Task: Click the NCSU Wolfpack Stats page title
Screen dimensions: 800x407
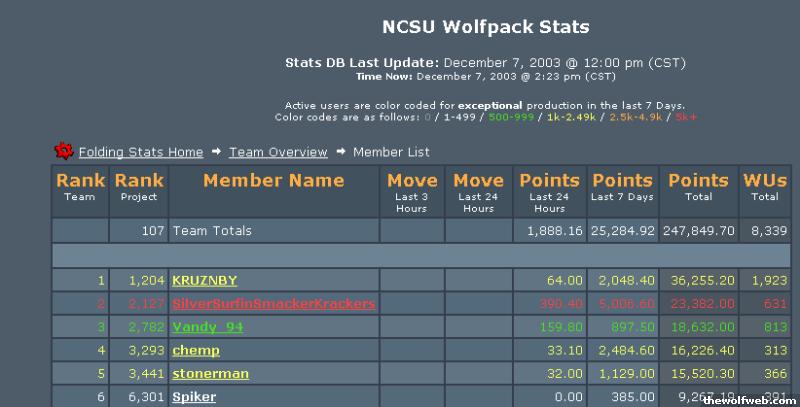Action: [x=486, y=27]
